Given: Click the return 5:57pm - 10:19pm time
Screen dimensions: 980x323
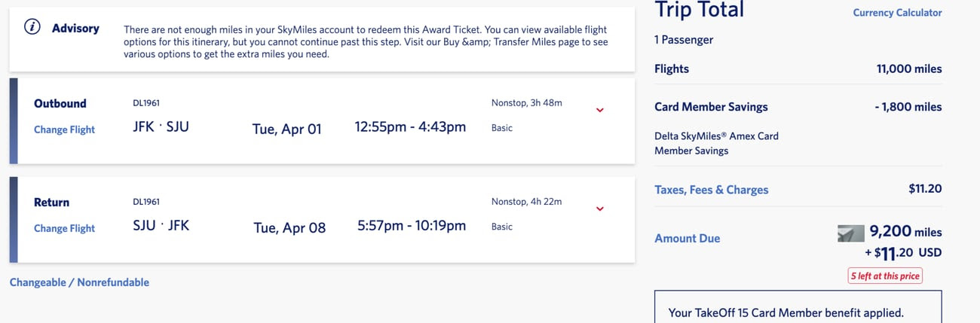Looking at the screenshot, I should click(412, 226).
